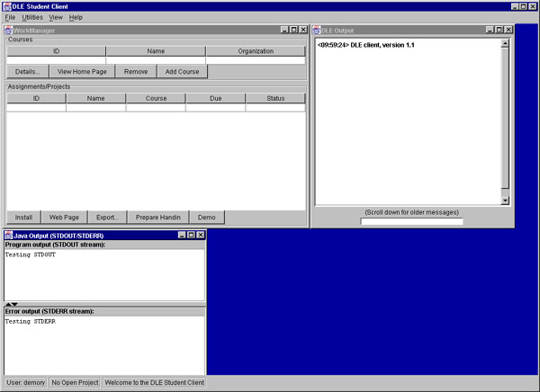Click the Export... button
The width and height of the screenshot is (540, 392).
coord(107,218)
